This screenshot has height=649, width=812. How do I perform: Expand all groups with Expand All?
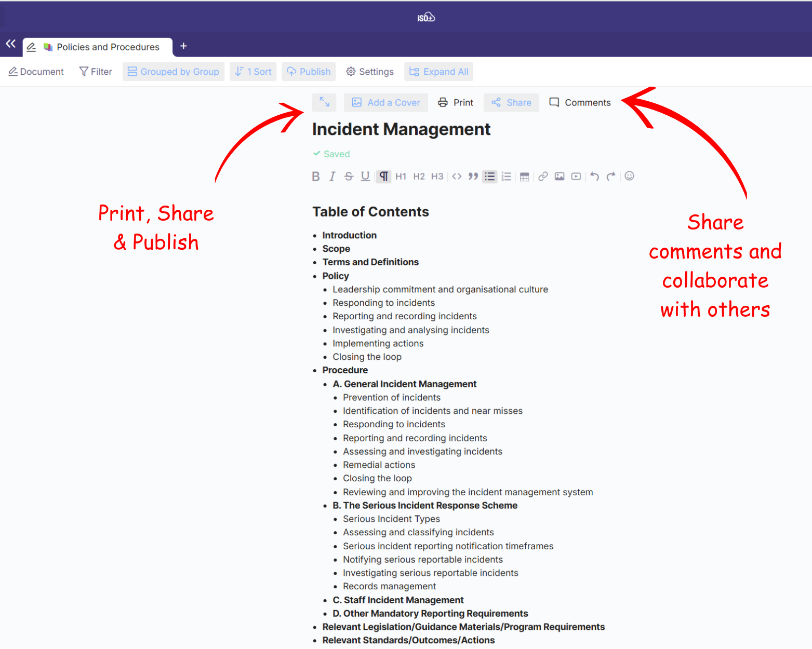click(x=439, y=72)
